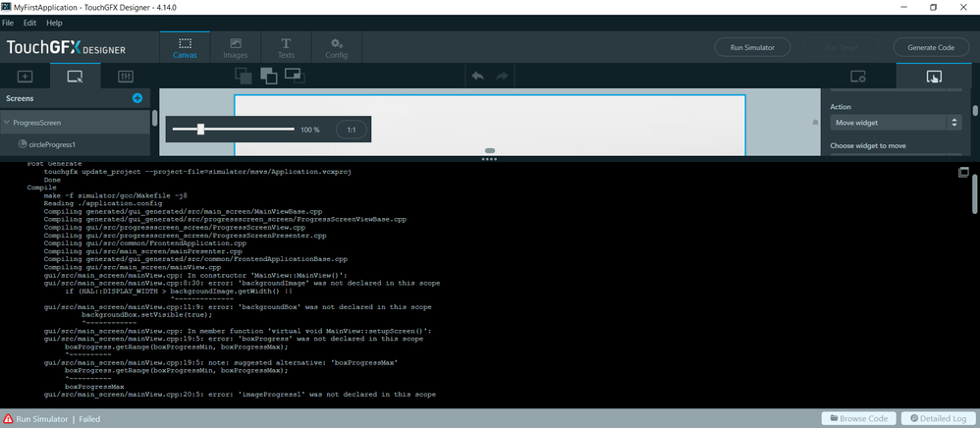
Task: Click the Detailed Log button
Action: click(x=937, y=418)
